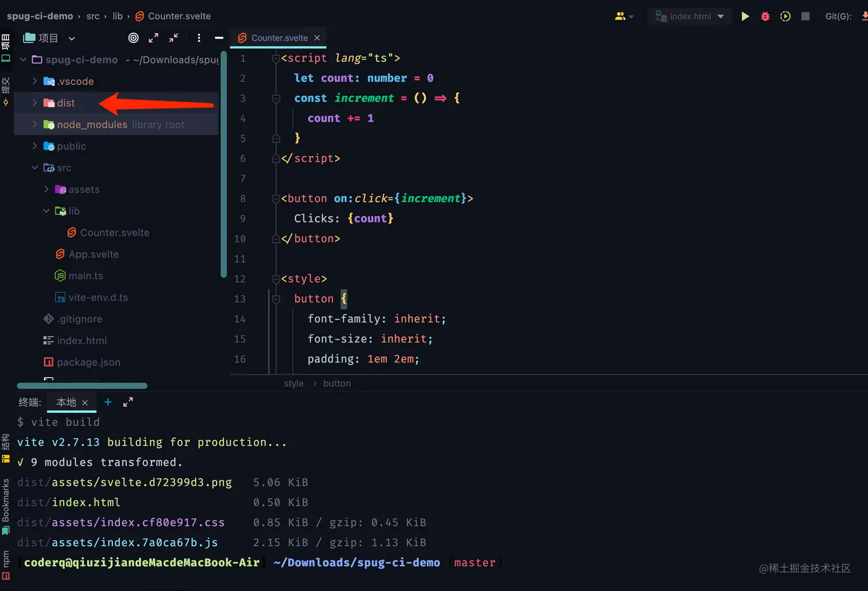This screenshot has width=868, height=591.
Task: Maximize the terminal panel arrows icon
Action: [128, 402]
